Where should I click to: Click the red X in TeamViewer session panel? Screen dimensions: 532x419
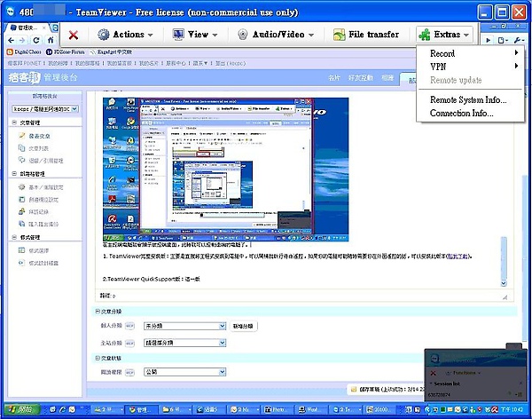433,373
